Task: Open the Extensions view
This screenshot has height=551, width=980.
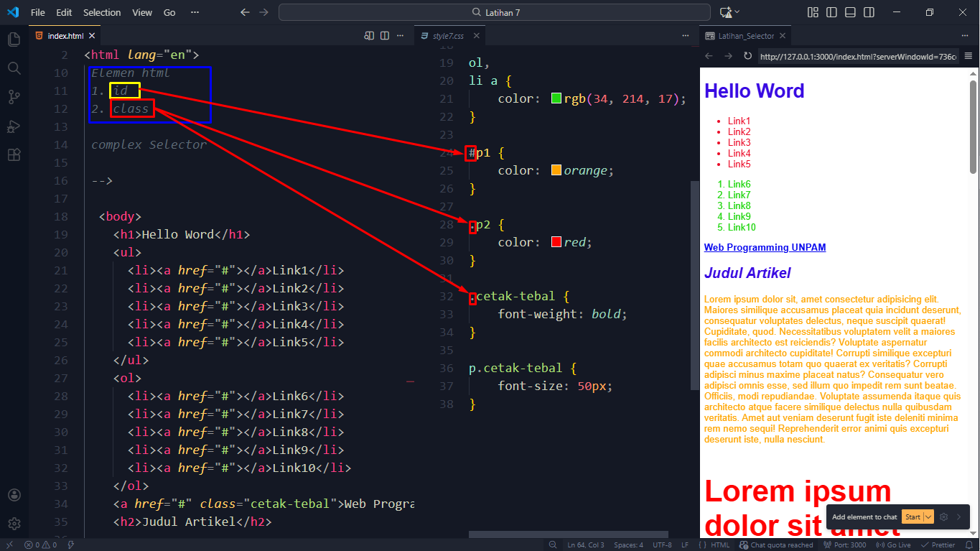Action: tap(13, 154)
